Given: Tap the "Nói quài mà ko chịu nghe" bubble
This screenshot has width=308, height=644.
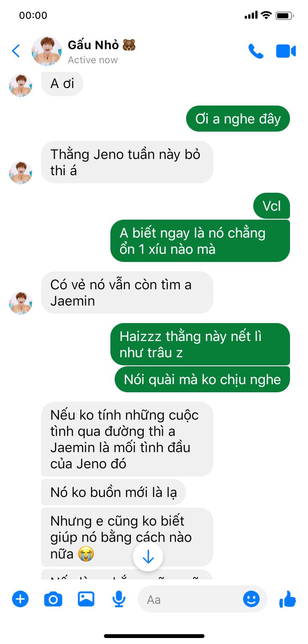Looking at the screenshot, I should pos(202,379).
